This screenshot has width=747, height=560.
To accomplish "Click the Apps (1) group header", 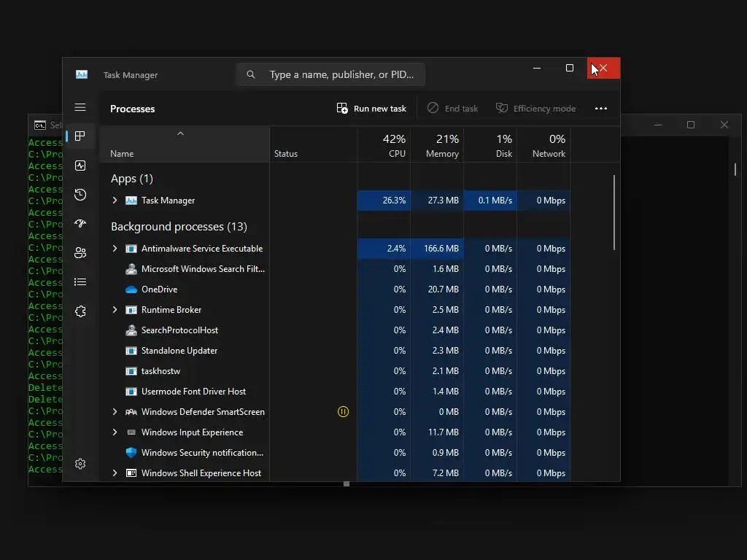I will point(132,179).
